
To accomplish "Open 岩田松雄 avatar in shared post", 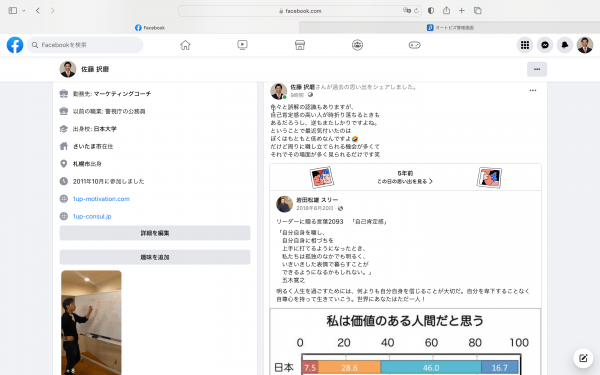I will (x=284, y=204).
